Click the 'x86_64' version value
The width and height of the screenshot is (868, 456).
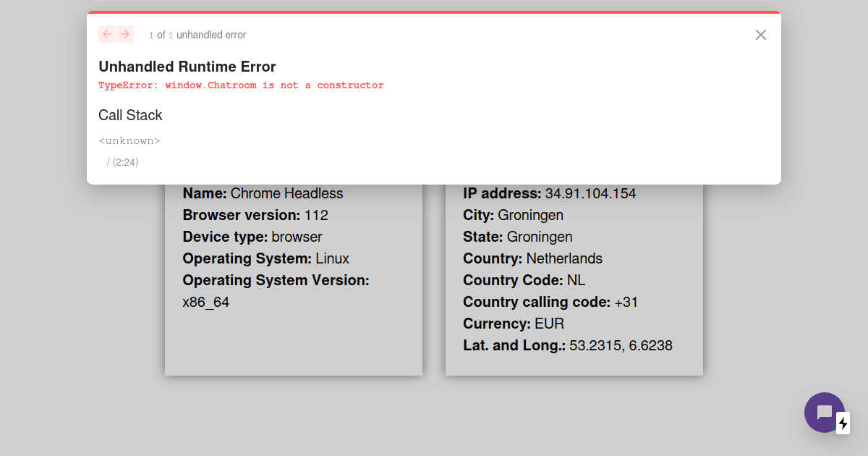(206, 302)
